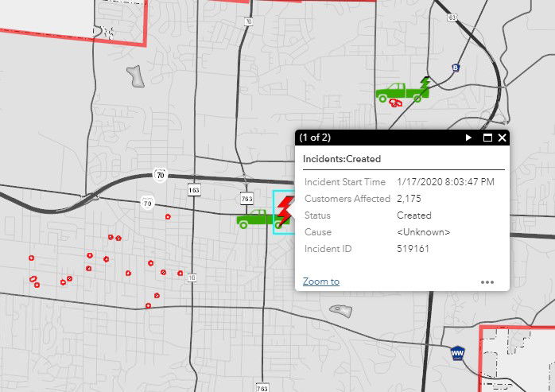This screenshot has height=392, width=555.
Task: Maximize the incident popup window
Action: [487, 138]
